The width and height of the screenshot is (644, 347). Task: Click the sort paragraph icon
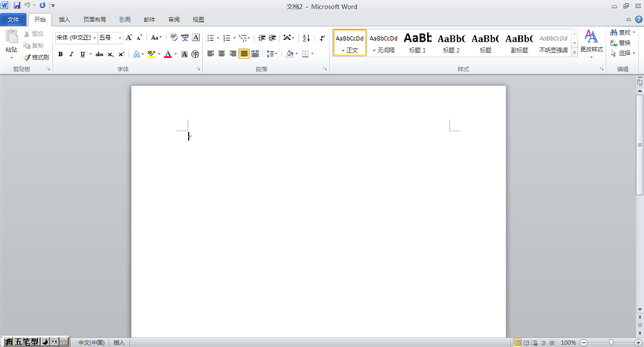306,38
